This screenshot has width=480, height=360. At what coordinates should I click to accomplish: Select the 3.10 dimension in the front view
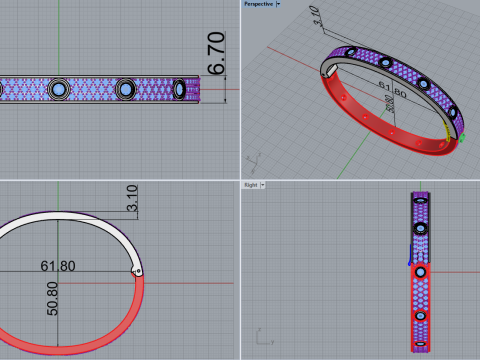pyautogui.click(x=132, y=198)
